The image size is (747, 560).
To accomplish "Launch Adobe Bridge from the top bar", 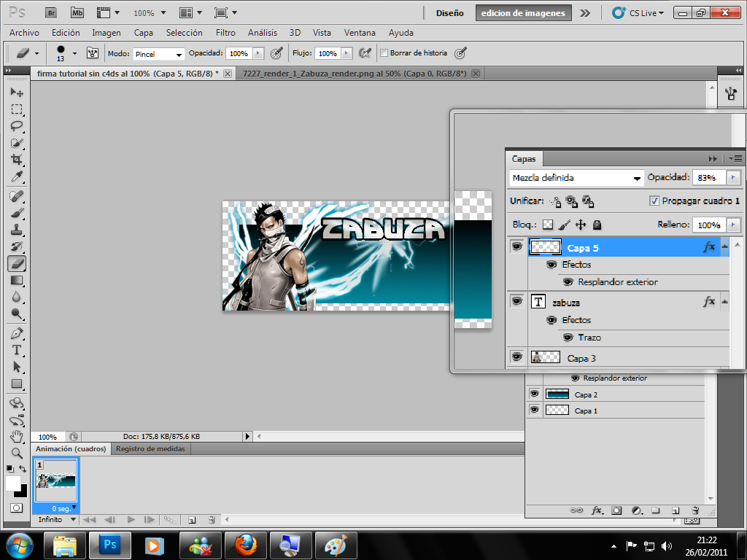I will [x=51, y=13].
